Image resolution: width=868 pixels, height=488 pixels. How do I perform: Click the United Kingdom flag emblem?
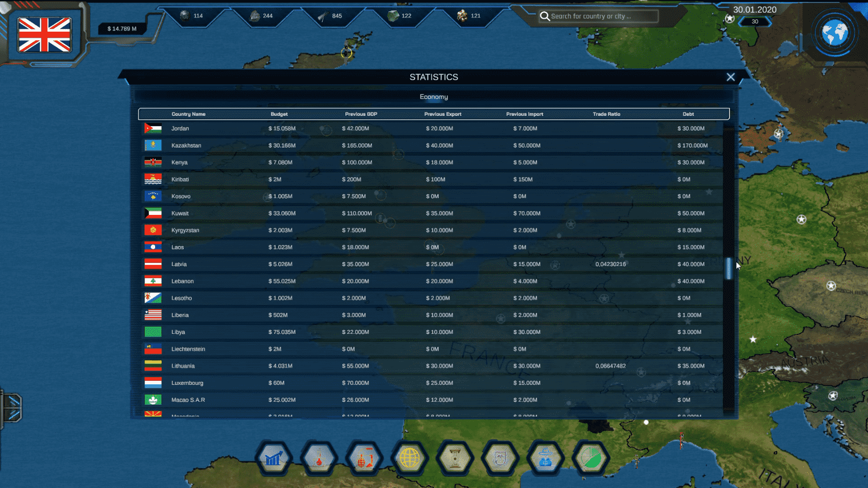tap(44, 35)
